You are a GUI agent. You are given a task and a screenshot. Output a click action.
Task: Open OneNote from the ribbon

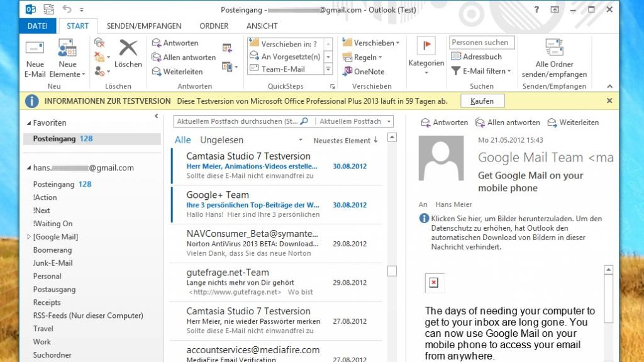click(364, 72)
